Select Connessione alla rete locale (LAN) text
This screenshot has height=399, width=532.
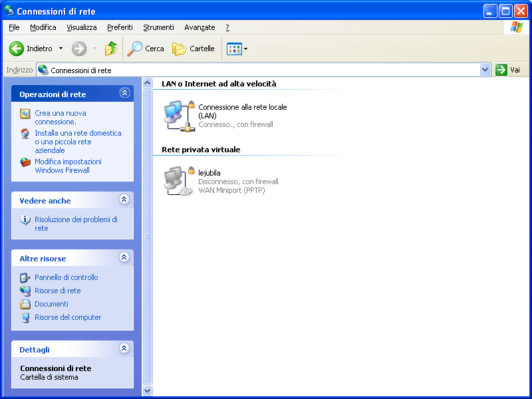click(243, 111)
